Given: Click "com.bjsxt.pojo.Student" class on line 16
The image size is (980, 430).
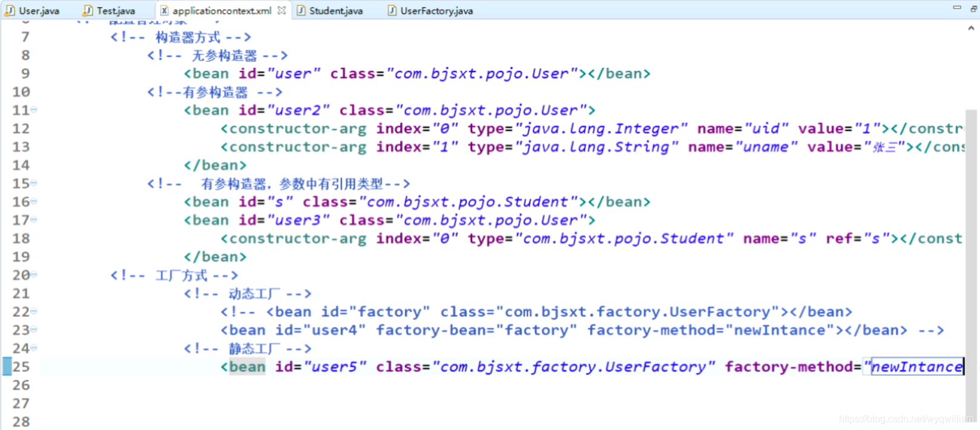Looking at the screenshot, I should 468,202.
